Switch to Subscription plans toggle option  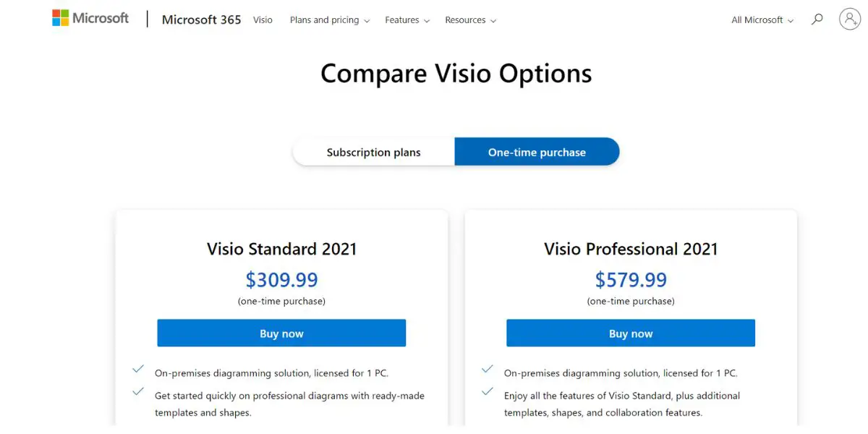point(373,152)
